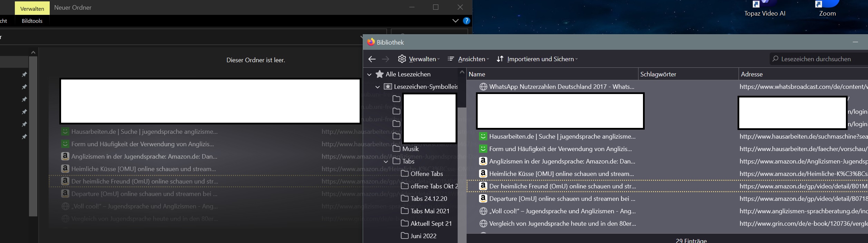This screenshot has height=243, width=868.
Task: Sort bookmarks by the Name column
Action: tap(552, 74)
